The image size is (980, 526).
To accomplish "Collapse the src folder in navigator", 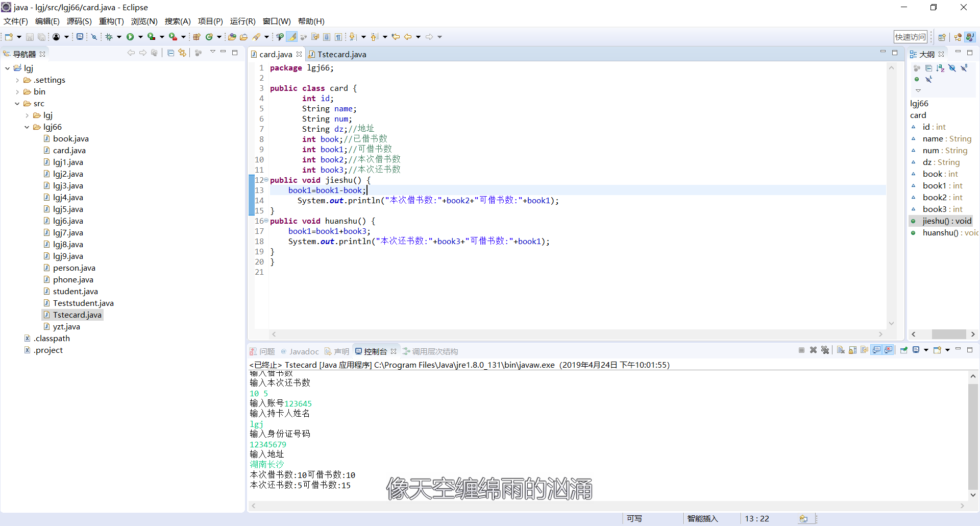I will tap(17, 104).
